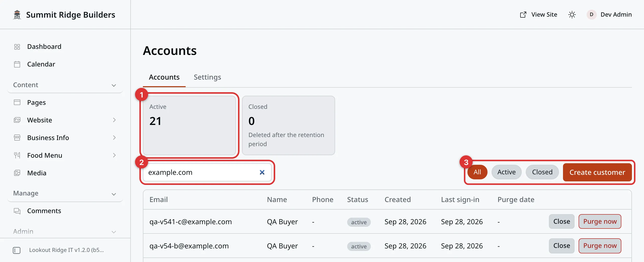Viewport: 644px width, 262px height.
Task: Open the Dashboard grid icon
Action: click(x=17, y=47)
